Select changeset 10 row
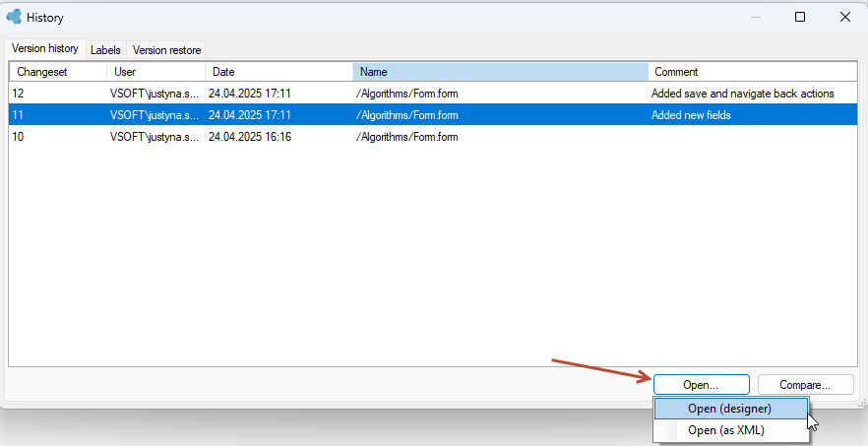Image resolution: width=868 pixels, height=446 pixels. 433,137
